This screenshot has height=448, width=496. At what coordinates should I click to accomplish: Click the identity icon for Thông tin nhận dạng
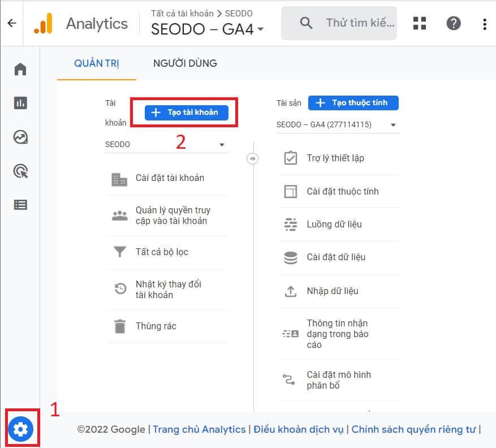click(x=290, y=334)
